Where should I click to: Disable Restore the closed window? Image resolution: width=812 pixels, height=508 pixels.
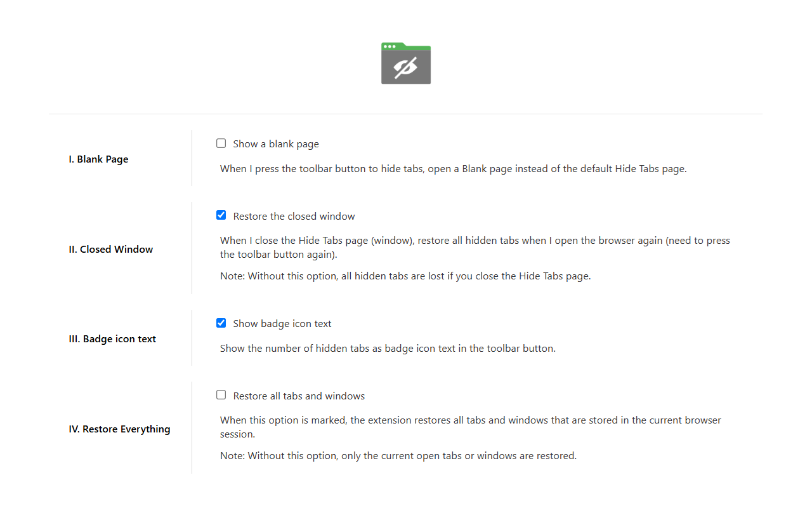coord(221,215)
